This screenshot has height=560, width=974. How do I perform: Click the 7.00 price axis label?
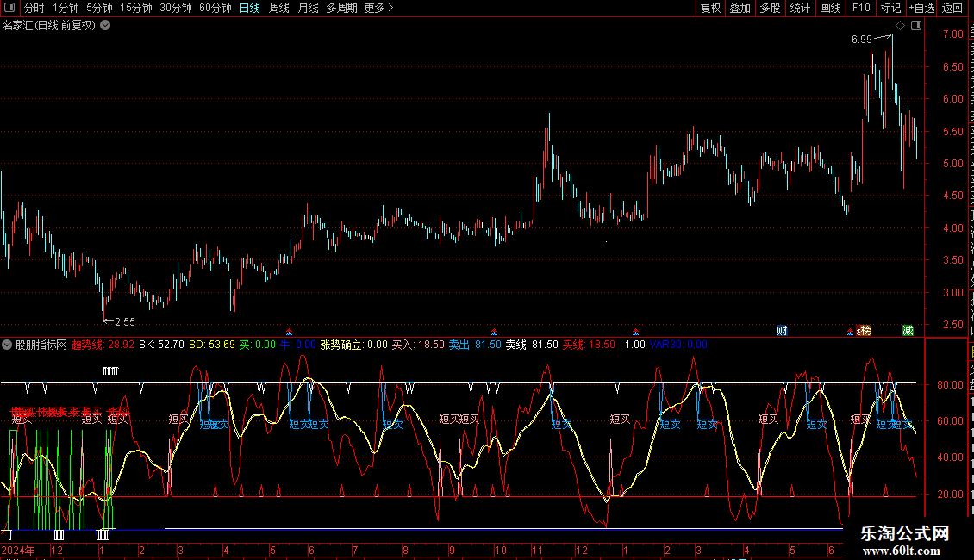[952, 34]
